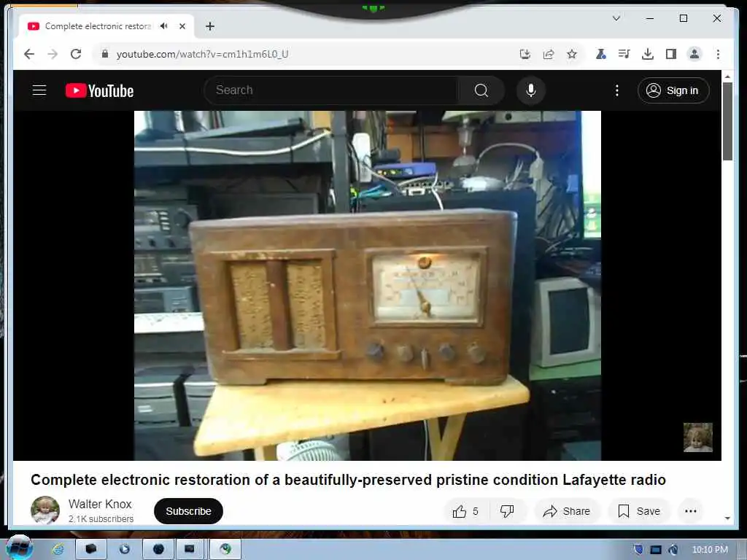Click the video title text

(348, 480)
